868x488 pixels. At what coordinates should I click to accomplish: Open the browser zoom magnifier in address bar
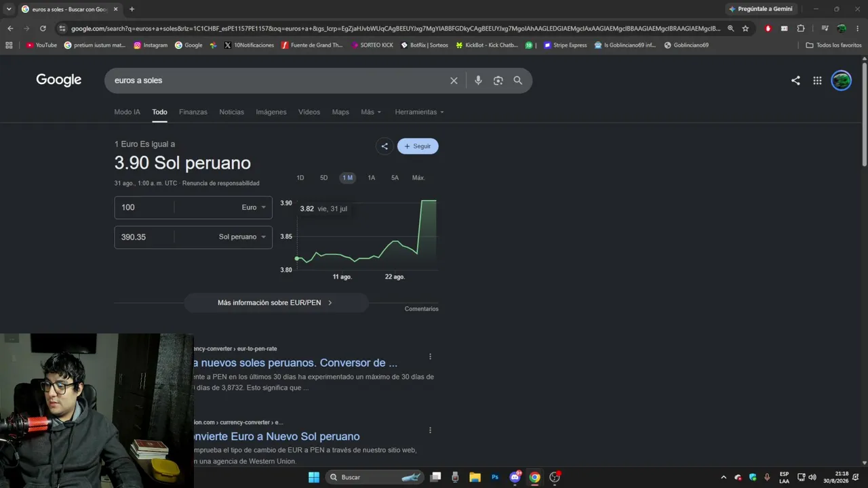tap(730, 28)
